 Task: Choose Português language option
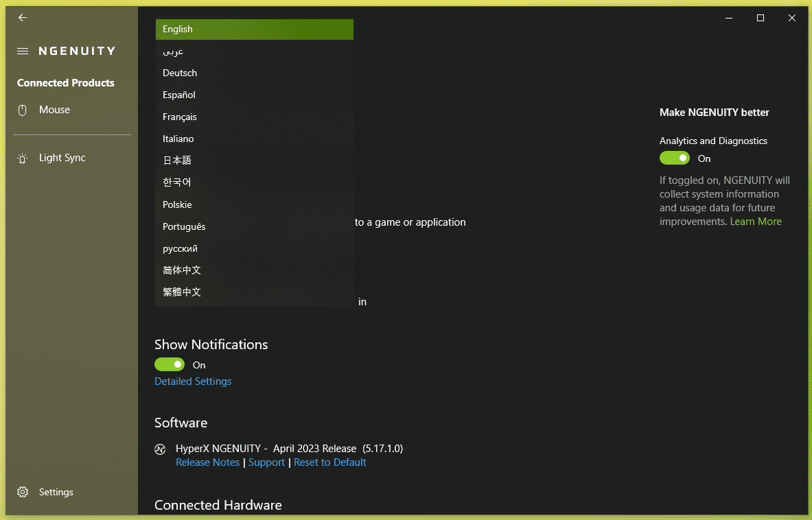coord(254,226)
